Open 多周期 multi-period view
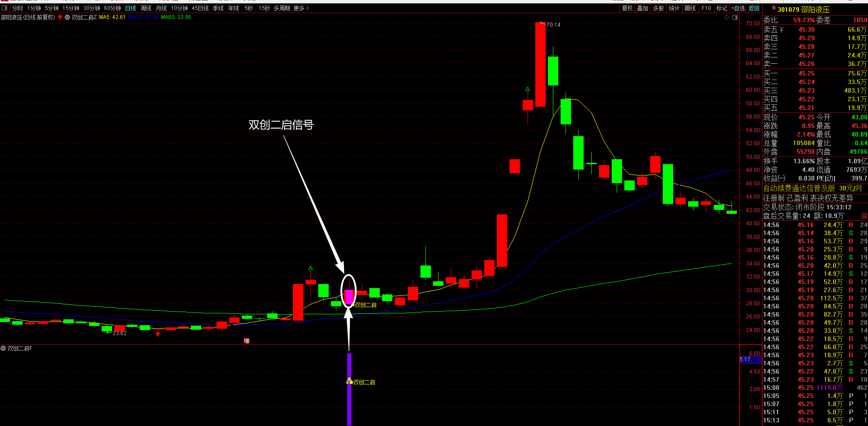This screenshot has height=426, width=868. coord(282,8)
